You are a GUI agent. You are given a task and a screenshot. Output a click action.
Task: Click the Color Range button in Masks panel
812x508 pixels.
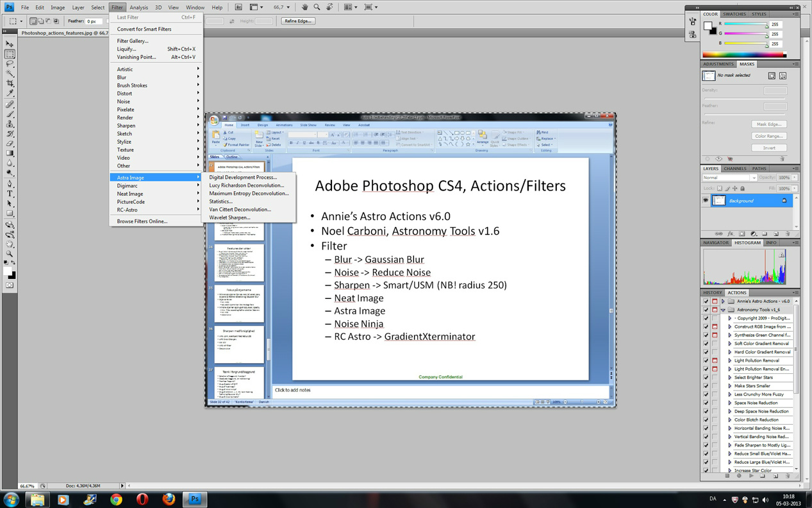[769, 136]
